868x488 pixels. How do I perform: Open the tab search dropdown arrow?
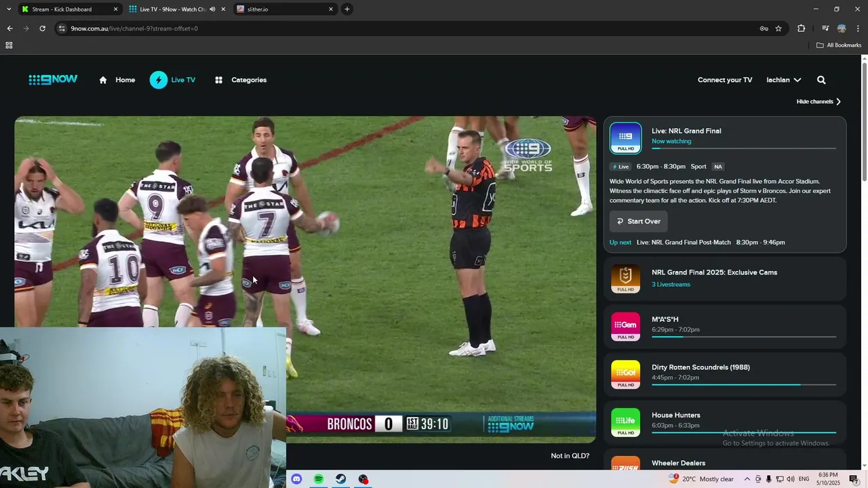tap(9, 9)
